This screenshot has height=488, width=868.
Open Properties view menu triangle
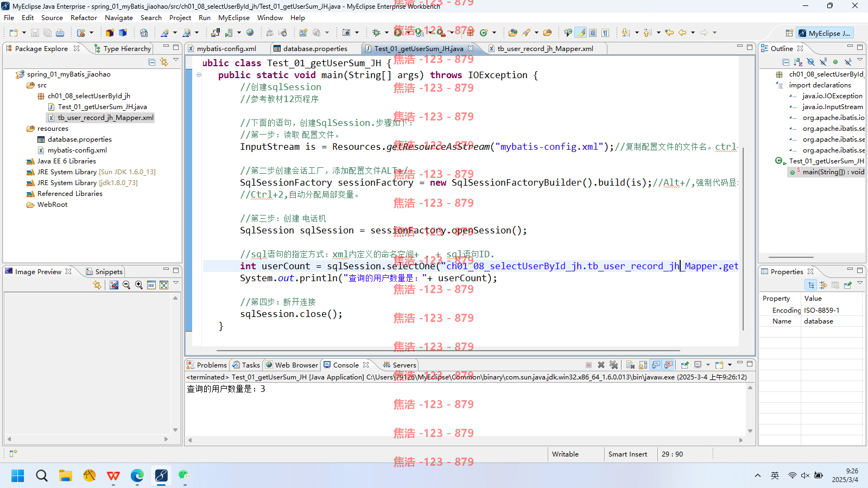point(860,283)
